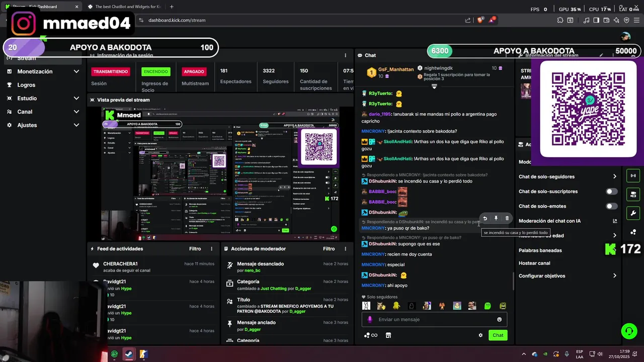Open Moderación del chat con IA external link
The width and height of the screenshot is (644, 362).
tap(615, 221)
